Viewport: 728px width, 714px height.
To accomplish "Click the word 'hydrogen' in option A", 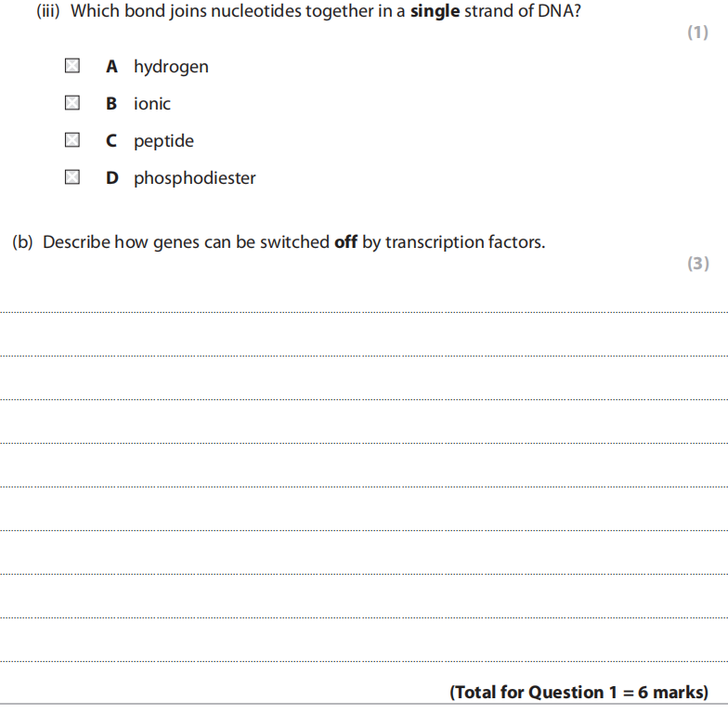I will click(x=171, y=67).
